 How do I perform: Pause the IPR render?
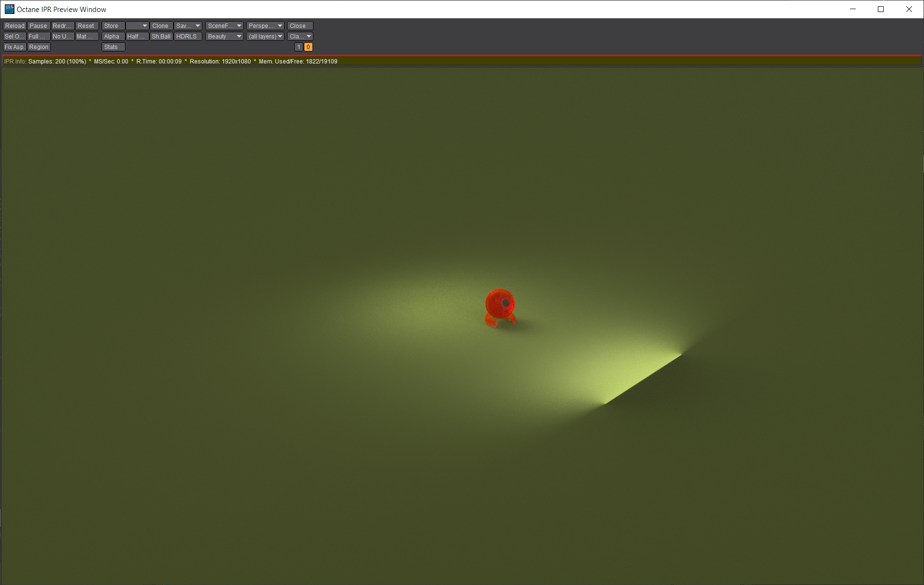[x=38, y=26]
